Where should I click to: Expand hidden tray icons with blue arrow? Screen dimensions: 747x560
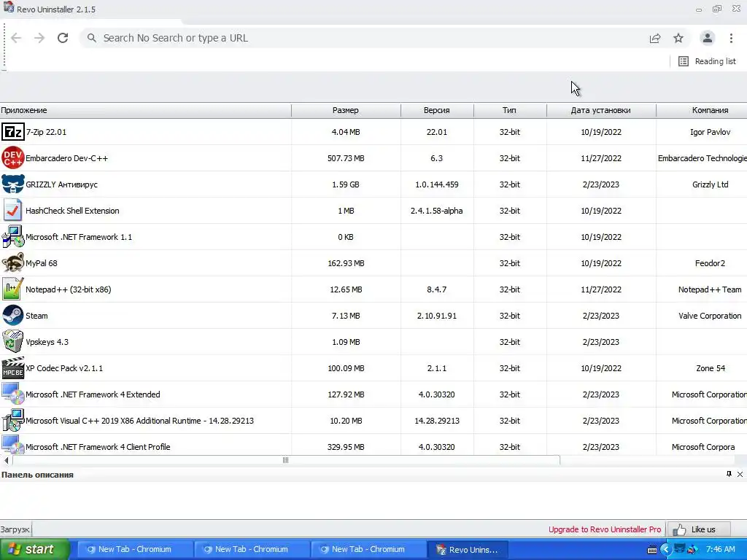click(665, 550)
